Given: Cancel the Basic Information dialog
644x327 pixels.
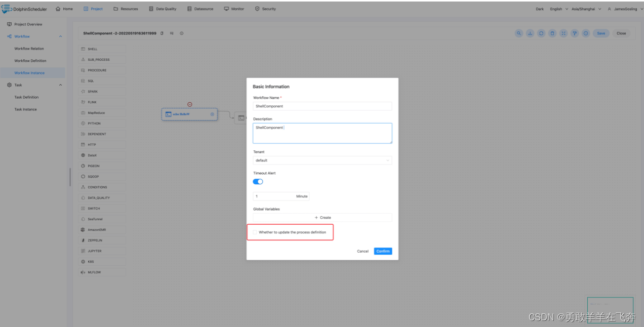Looking at the screenshot, I should coord(363,251).
